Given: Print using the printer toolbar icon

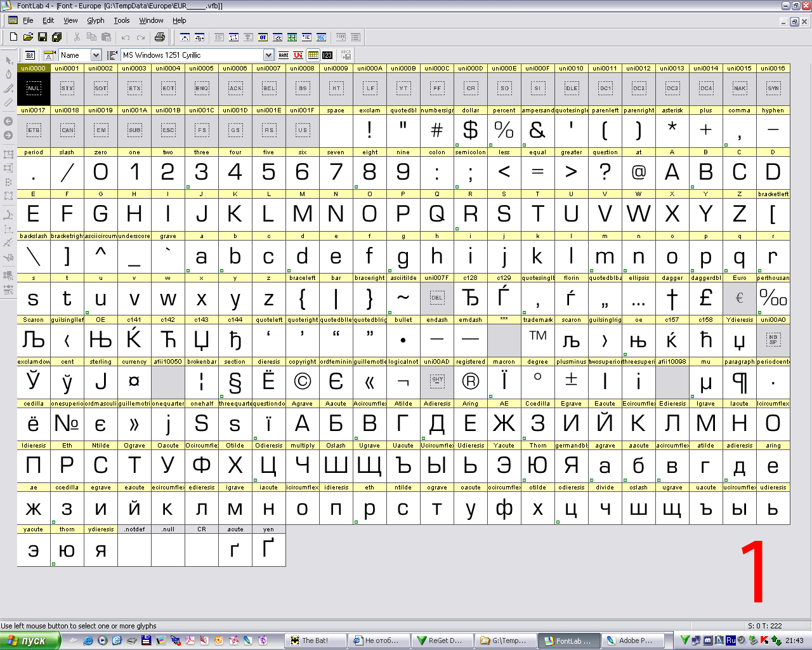Looking at the screenshot, I should click(160, 37).
